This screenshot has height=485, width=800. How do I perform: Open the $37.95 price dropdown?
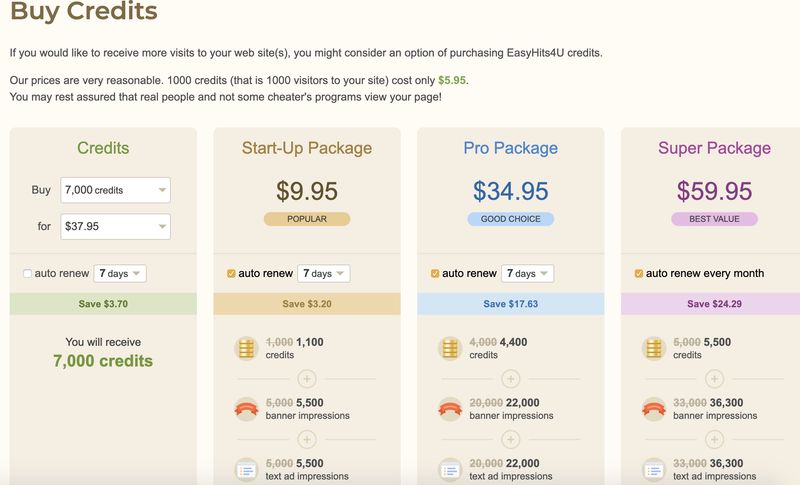coord(116,227)
